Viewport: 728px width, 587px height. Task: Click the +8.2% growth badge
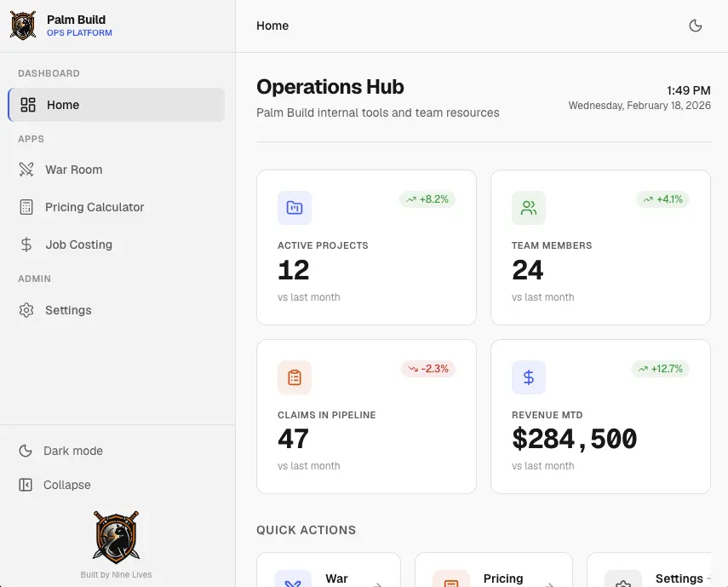(x=428, y=198)
